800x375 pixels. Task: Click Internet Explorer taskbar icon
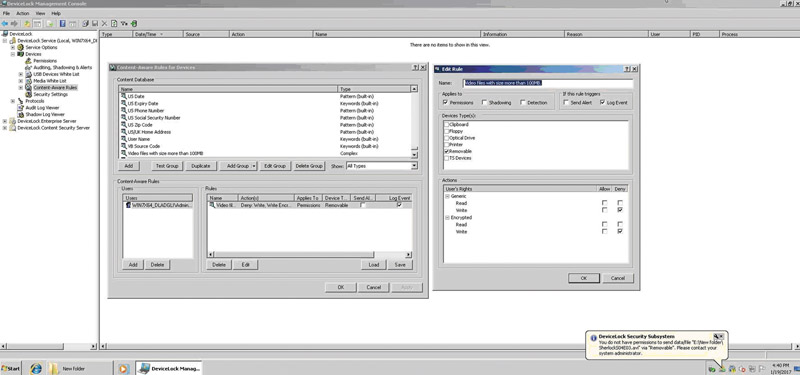(x=36, y=368)
